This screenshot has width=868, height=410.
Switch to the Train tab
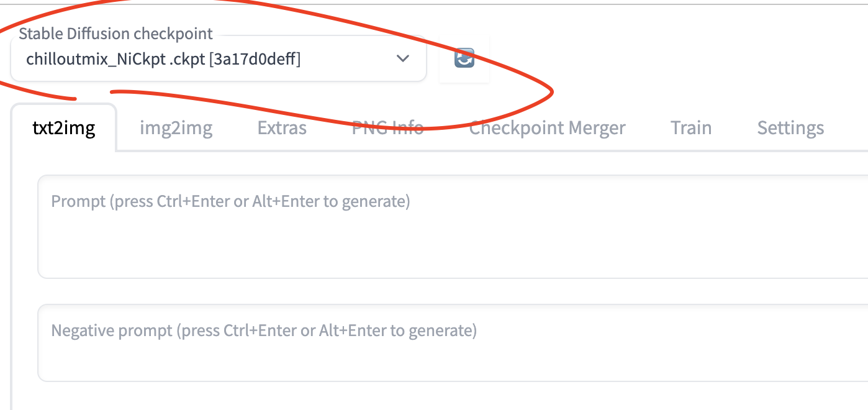(691, 127)
